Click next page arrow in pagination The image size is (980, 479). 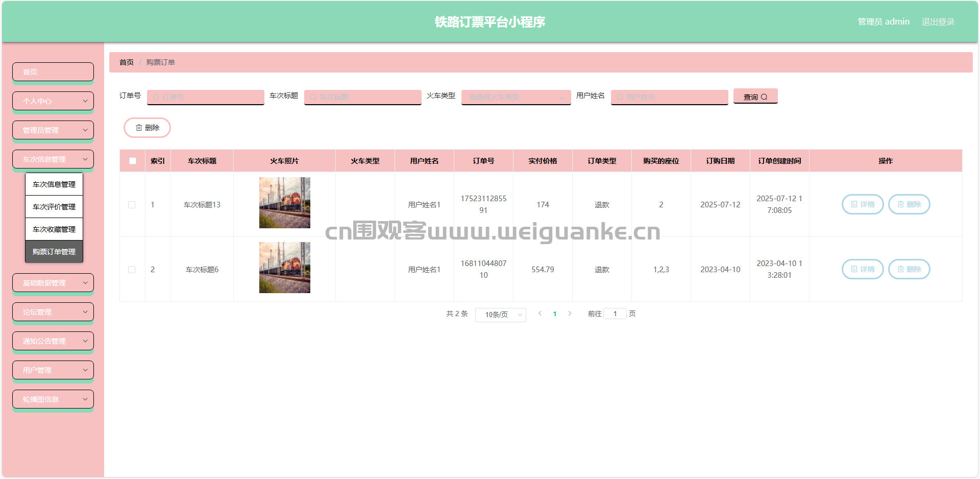[x=570, y=314]
